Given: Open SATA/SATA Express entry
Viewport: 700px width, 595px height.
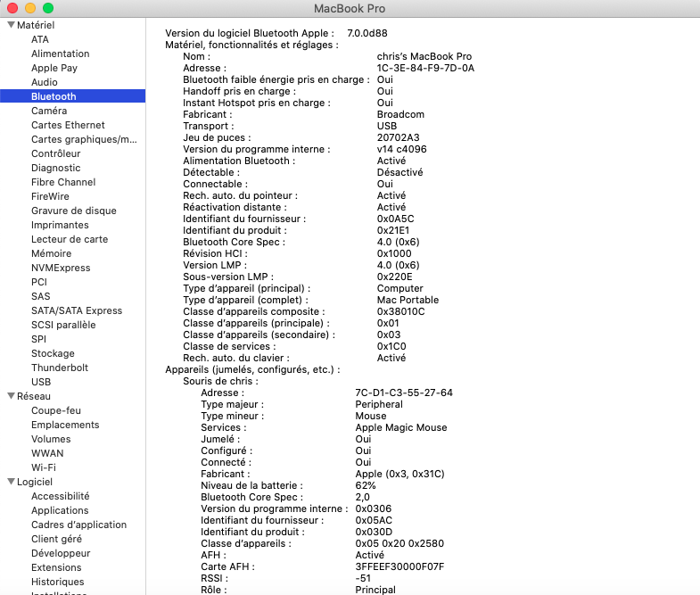Looking at the screenshot, I should [77, 311].
